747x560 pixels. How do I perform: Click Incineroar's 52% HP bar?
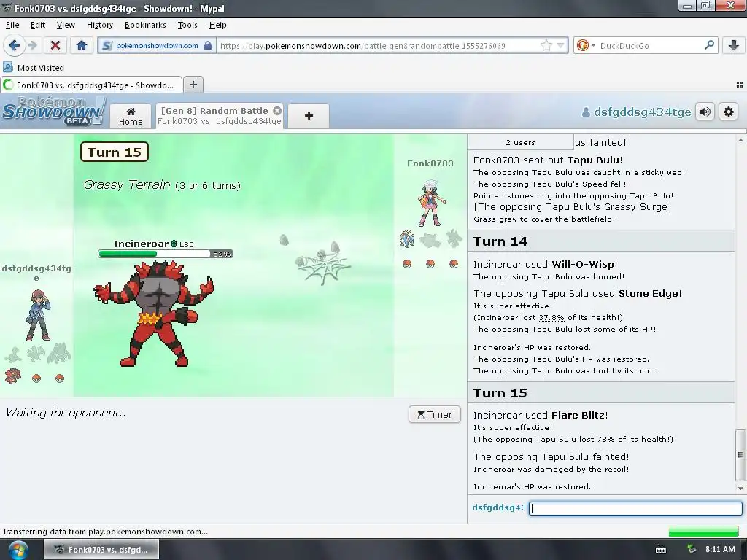click(x=166, y=254)
